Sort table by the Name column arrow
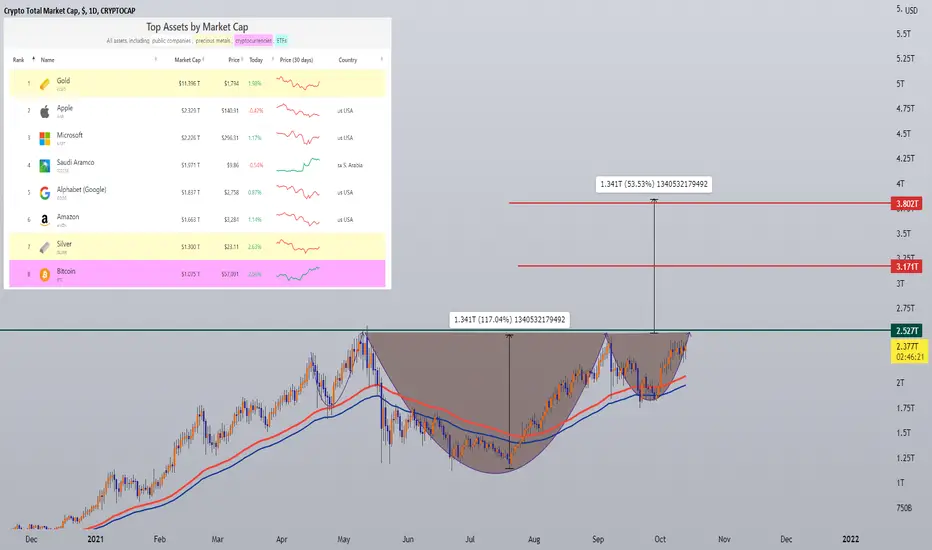This screenshot has height=550, width=932. click(156, 59)
